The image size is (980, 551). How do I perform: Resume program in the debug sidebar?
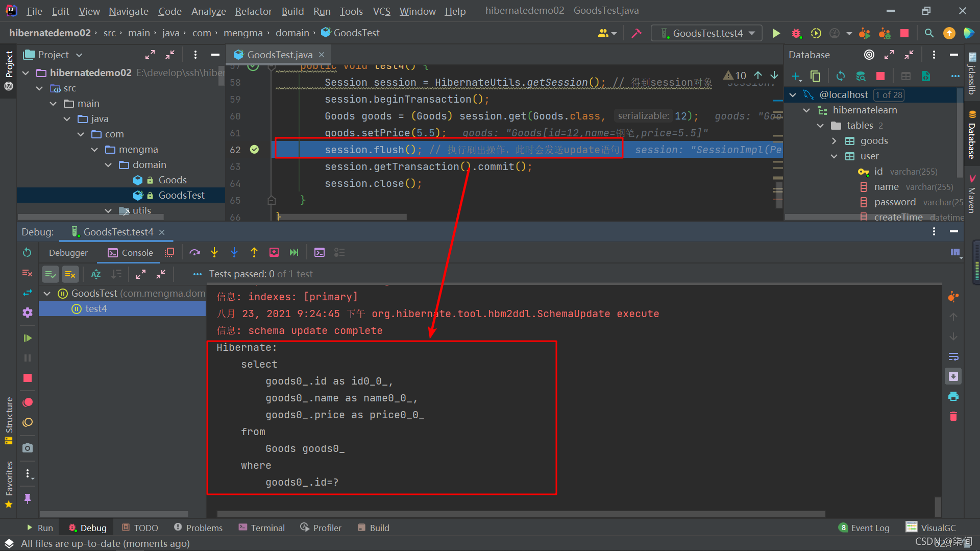(28, 338)
